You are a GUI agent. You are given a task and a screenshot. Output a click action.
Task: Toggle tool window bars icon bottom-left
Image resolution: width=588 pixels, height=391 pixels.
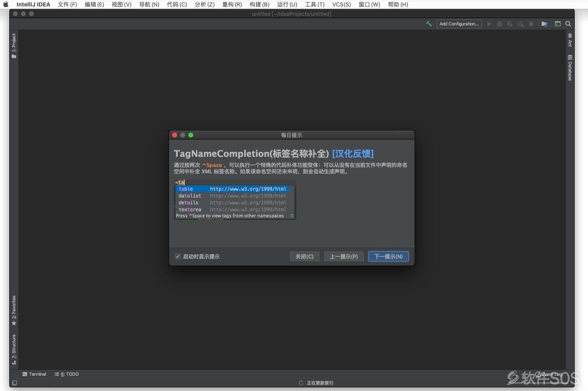point(15,383)
